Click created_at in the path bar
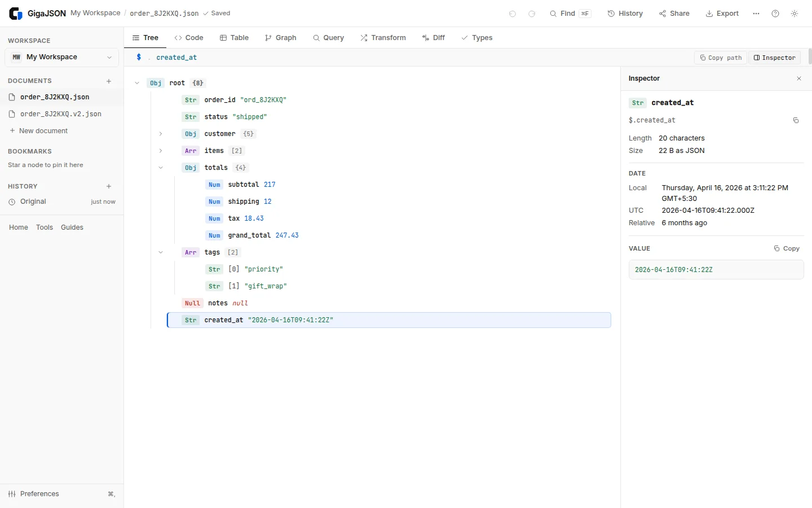The image size is (812, 508). point(176,58)
